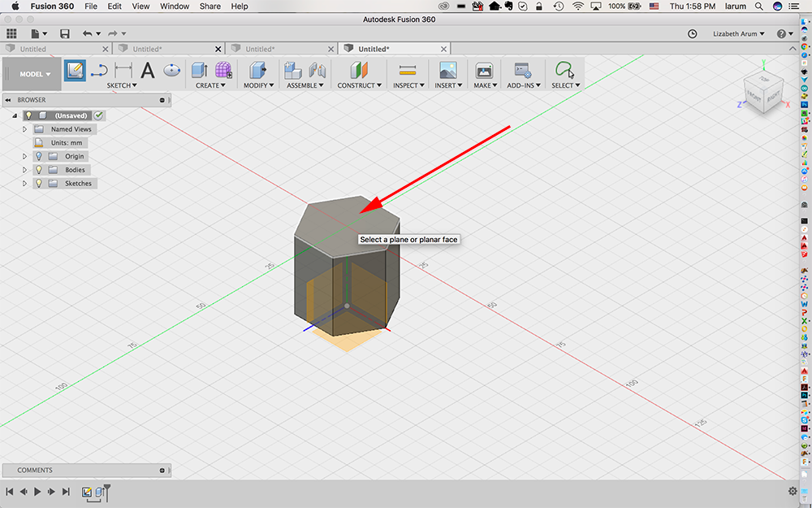812x508 pixels.
Task: Open the SKETCH dropdown menu
Action: pos(122,85)
